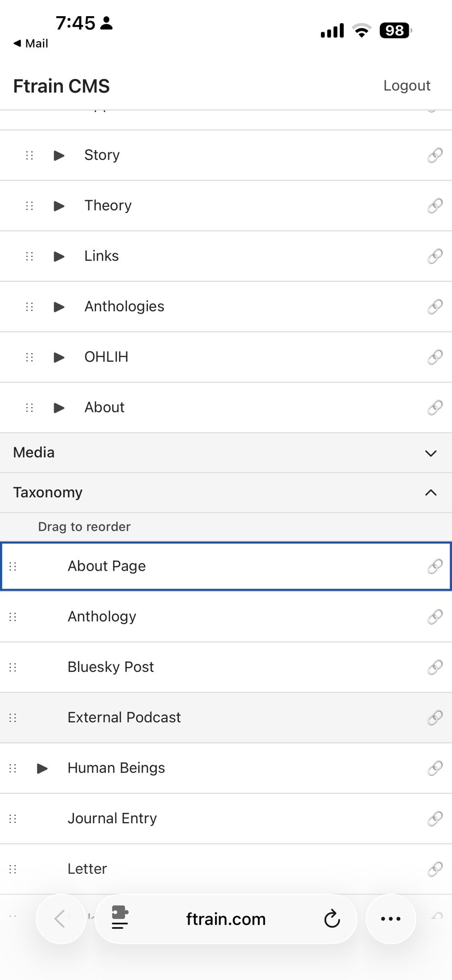Expand the OHLIH tree item
The image size is (452, 980).
click(59, 357)
